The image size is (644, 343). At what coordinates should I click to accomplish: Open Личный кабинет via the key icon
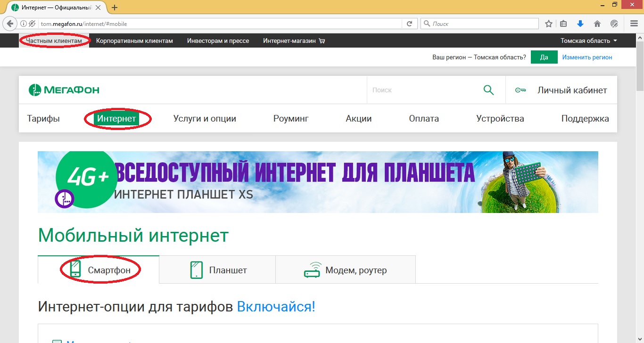[520, 90]
